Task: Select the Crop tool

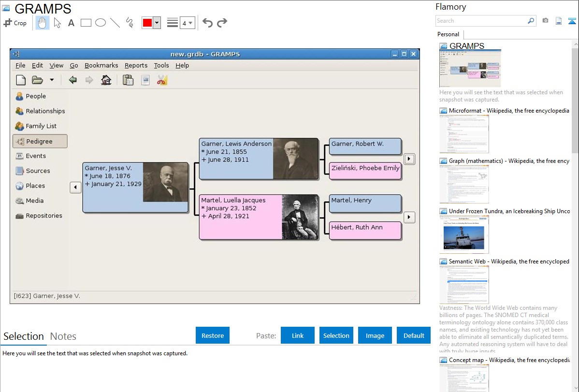Action: coord(15,23)
